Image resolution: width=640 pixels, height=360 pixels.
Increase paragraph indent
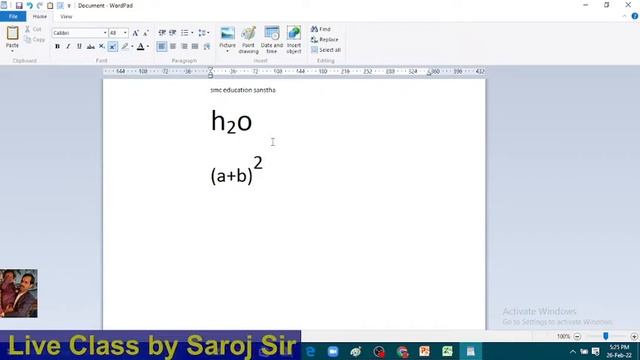[173, 33]
